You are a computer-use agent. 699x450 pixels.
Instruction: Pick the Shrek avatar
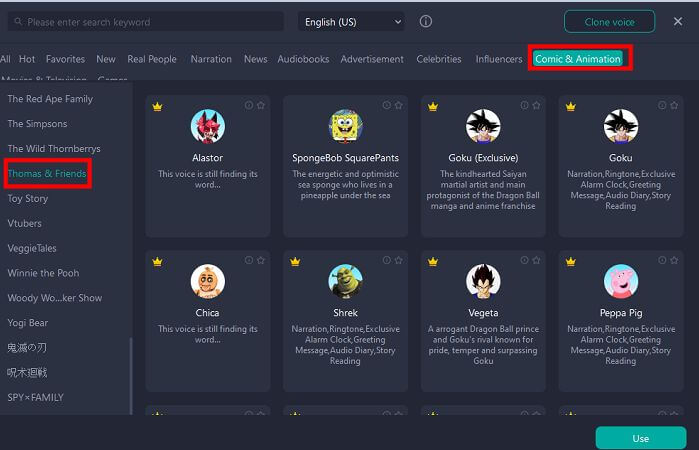[345, 281]
